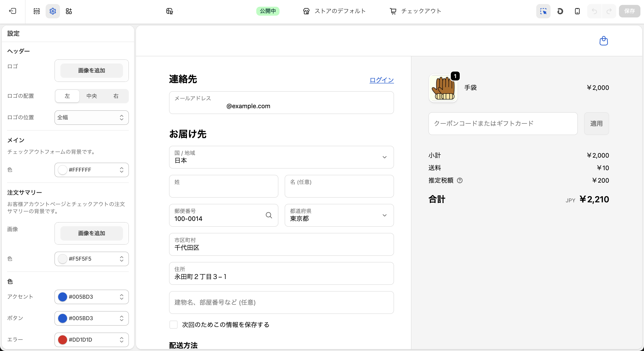Click the ログイン link

[381, 80]
